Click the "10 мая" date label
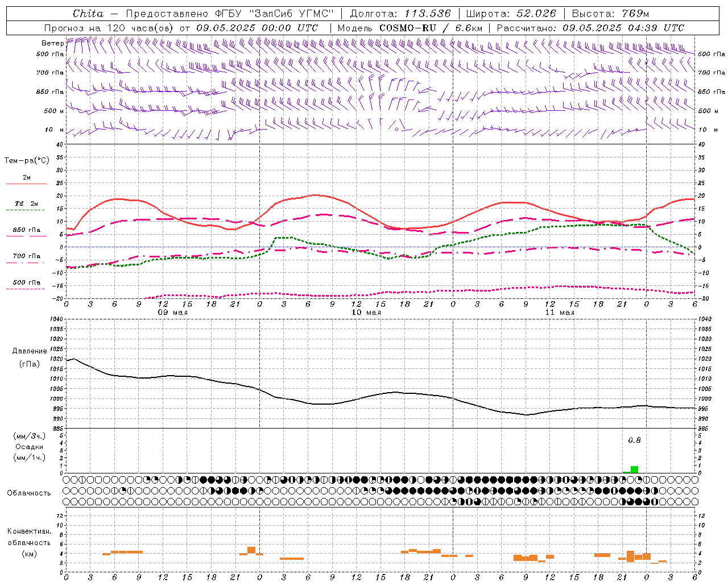Screen dimensions: 728x582 pyautogui.click(x=366, y=313)
